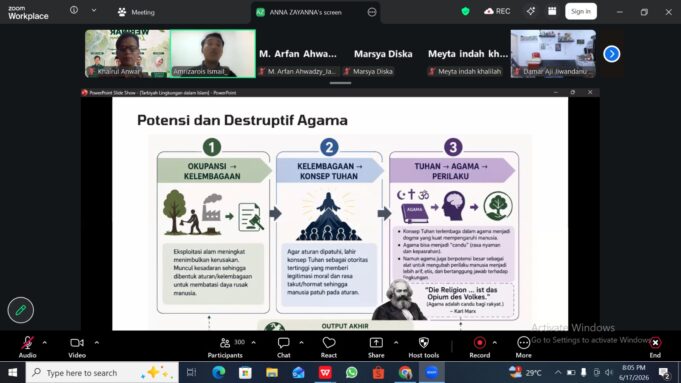Open the Chat panel
The image size is (681, 383).
(284, 347)
